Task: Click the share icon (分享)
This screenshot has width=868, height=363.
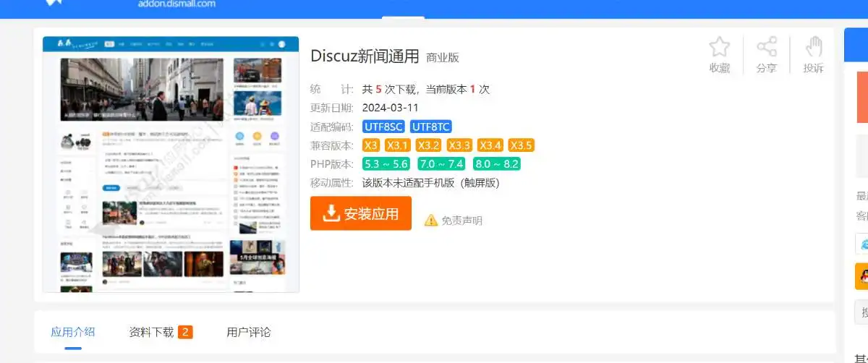Action: 766,48
